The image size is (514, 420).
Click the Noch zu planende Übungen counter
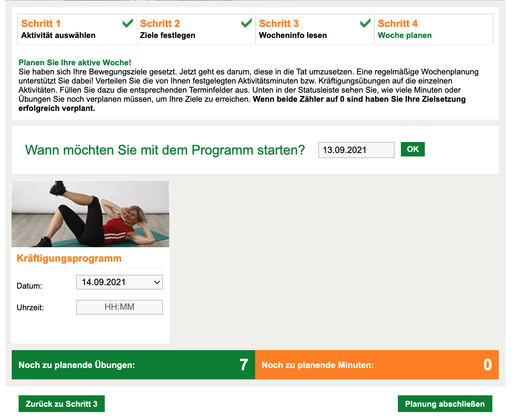pyautogui.click(x=133, y=365)
